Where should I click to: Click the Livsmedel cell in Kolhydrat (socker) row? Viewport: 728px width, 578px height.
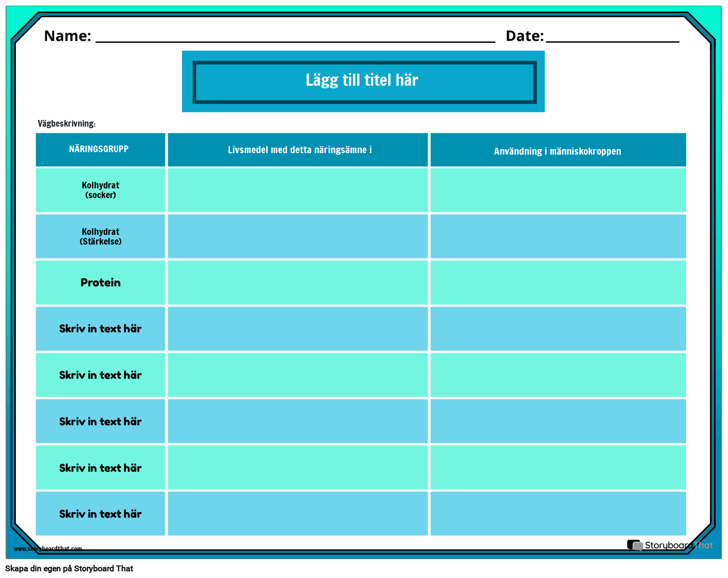click(298, 190)
